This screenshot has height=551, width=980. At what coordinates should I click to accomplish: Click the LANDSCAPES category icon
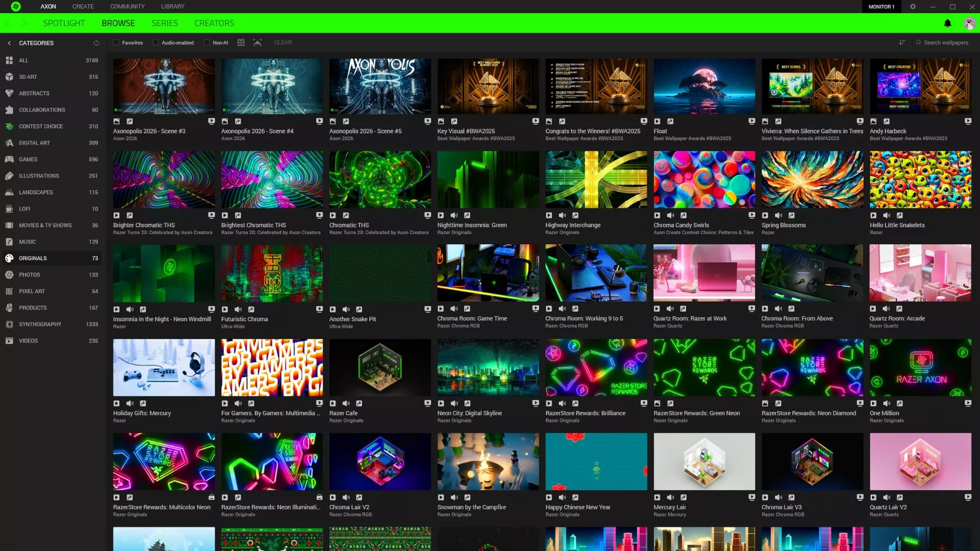(9, 192)
